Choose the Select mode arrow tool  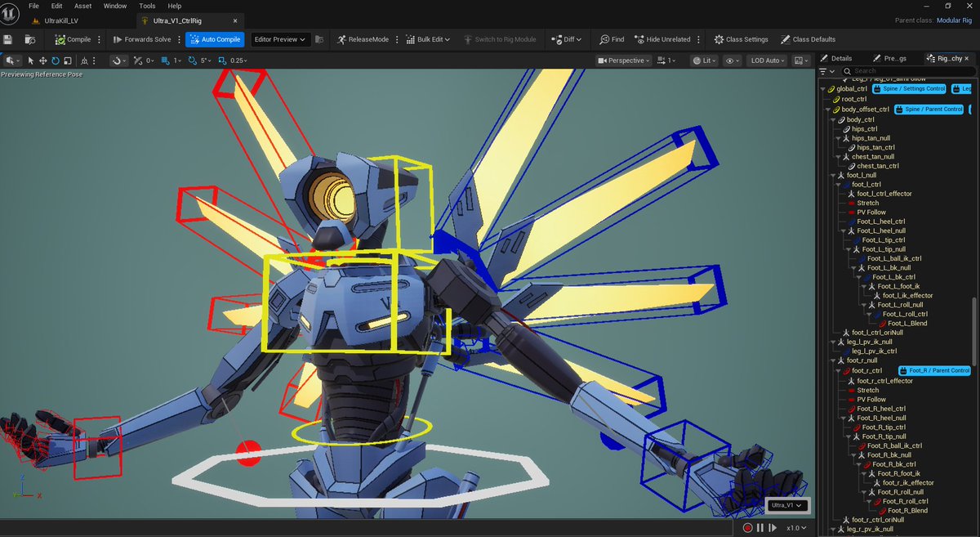point(31,60)
